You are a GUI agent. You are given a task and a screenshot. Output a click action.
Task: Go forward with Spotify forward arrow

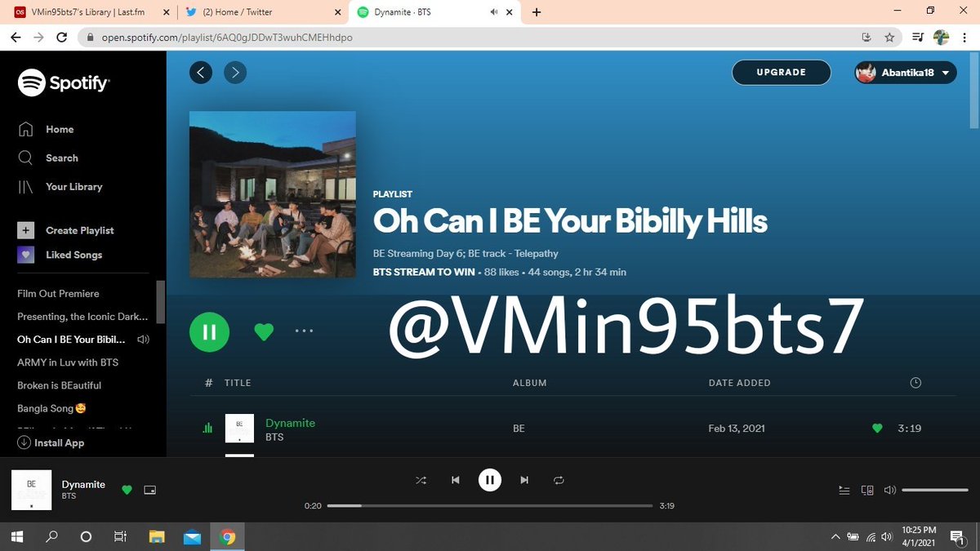235,73
